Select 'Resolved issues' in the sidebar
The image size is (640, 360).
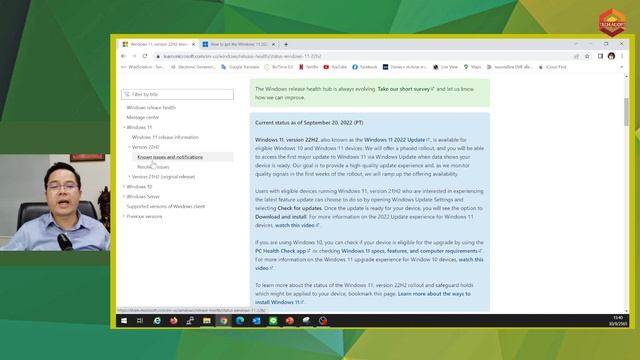[x=153, y=167]
